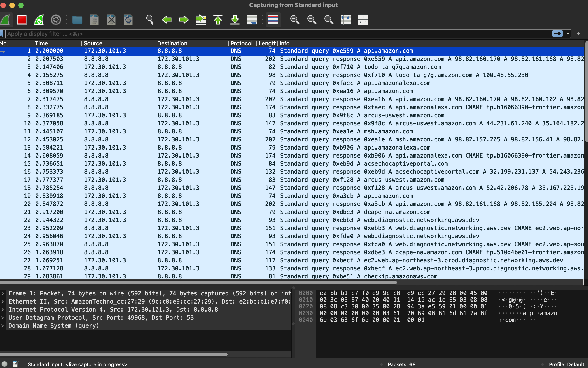Toggle packet list colorization
Viewport: 588px width, 368px height.
click(273, 20)
